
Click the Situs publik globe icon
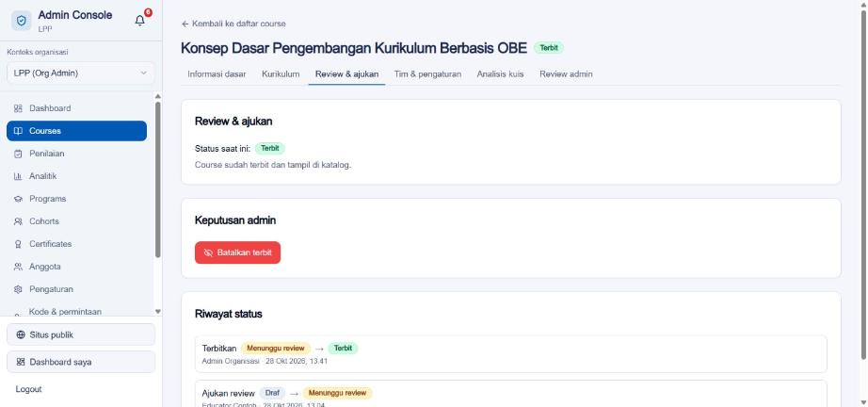[21, 335]
